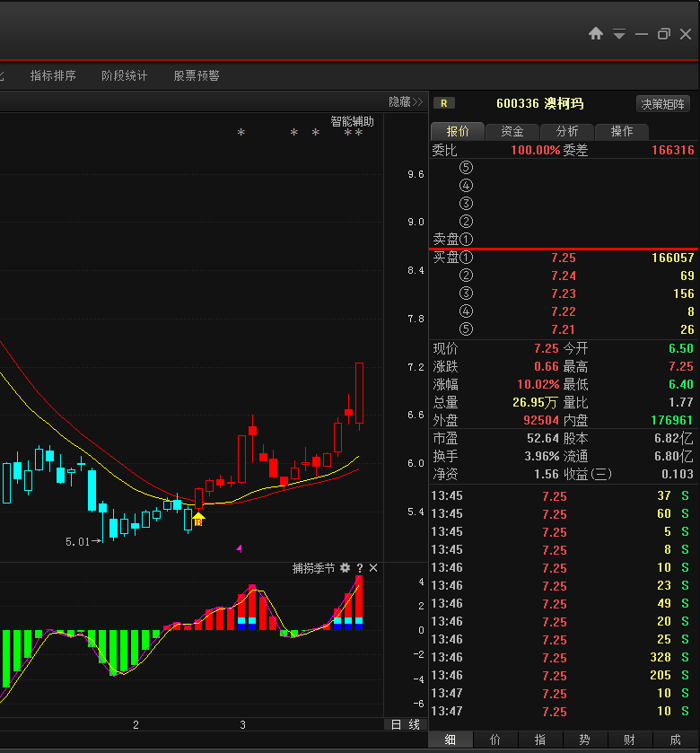Click the 最低 value 6.40
Screen dimensions: 700x753
[681, 384]
